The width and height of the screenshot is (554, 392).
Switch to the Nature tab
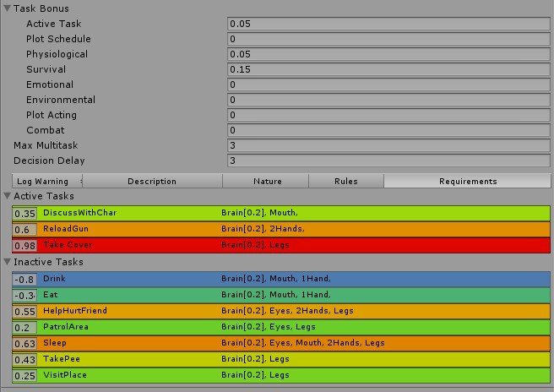click(266, 181)
